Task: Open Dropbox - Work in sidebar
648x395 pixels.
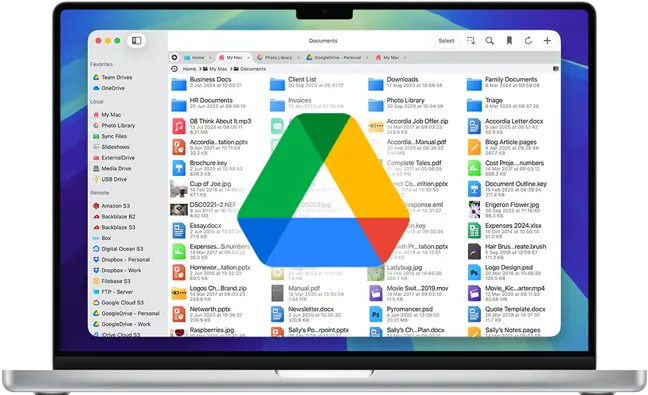Action: coord(117,270)
